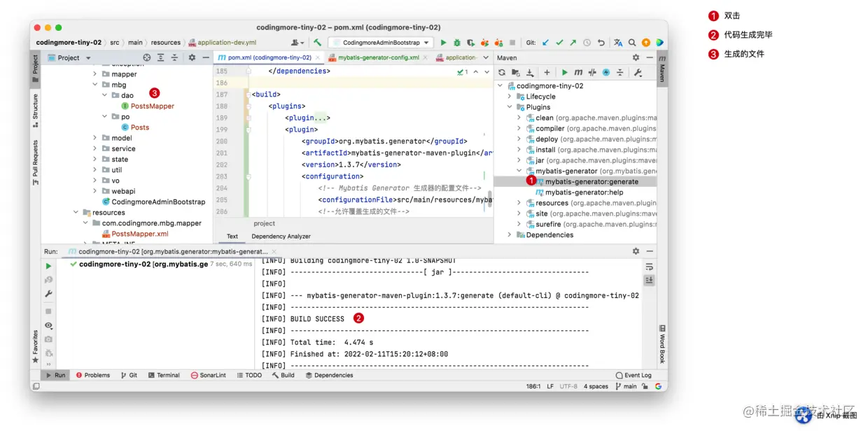The image size is (868, 431).
Task: Open the TODO tool window tab
Action: [249, 376]
